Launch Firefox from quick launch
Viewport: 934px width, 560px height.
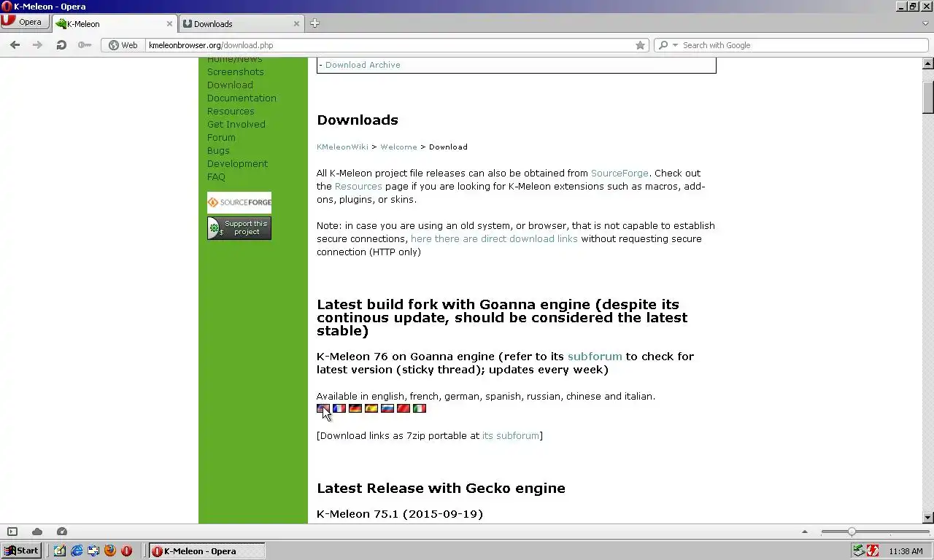pos(110,551)
